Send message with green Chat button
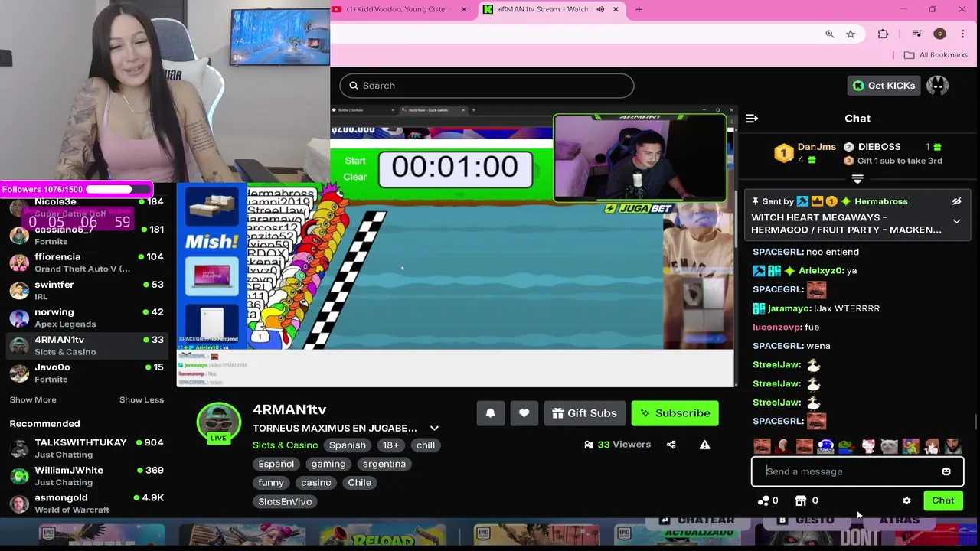Screen dimensions: 980x551 click(943, 500)
